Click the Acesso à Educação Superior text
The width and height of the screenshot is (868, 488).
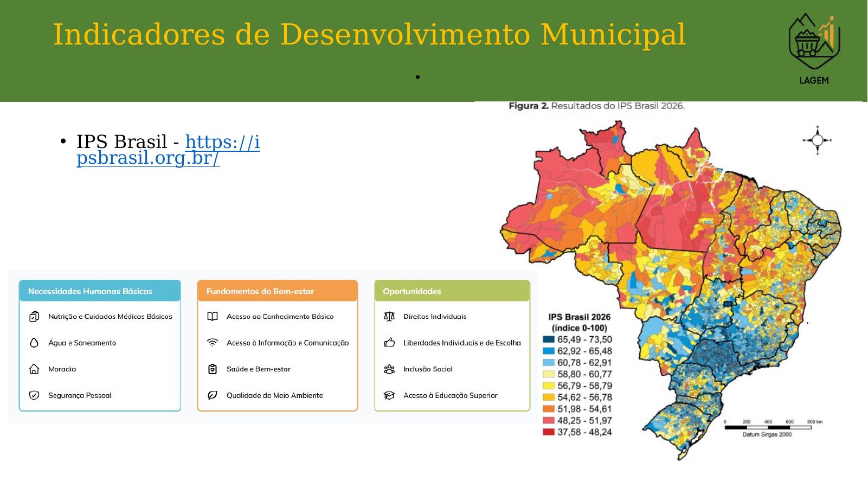tap(450, 395)
